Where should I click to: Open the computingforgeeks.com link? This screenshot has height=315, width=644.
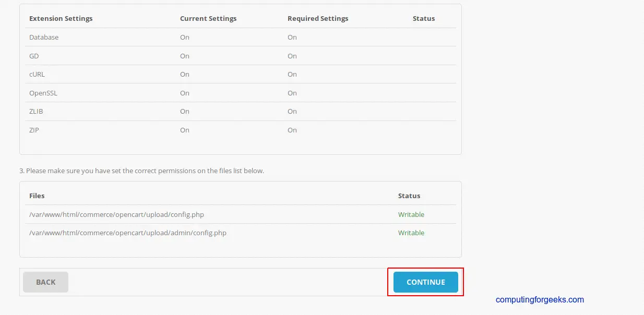[539, 299]
